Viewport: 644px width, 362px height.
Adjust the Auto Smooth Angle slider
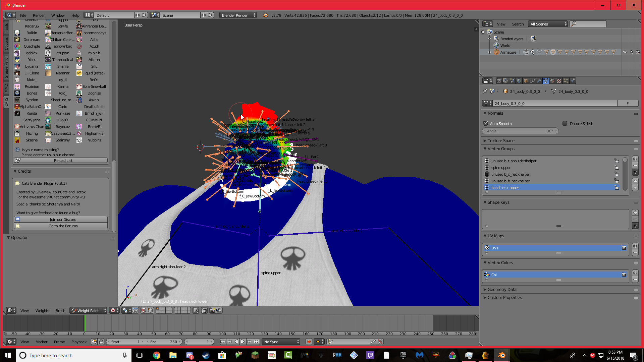tap(520, 131)
